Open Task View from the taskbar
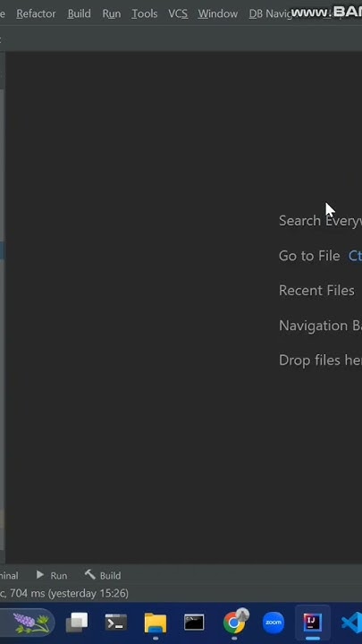362x644 pixels. [x=77, y=623]
